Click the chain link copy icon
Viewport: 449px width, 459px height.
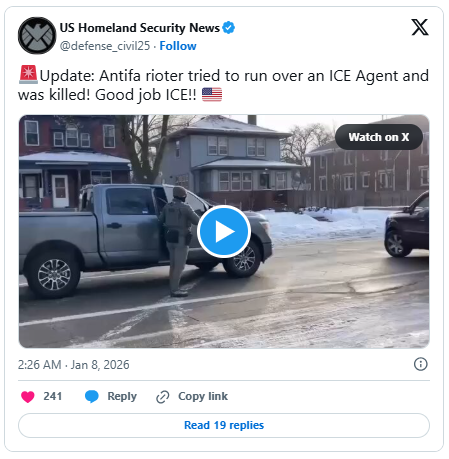163,397
